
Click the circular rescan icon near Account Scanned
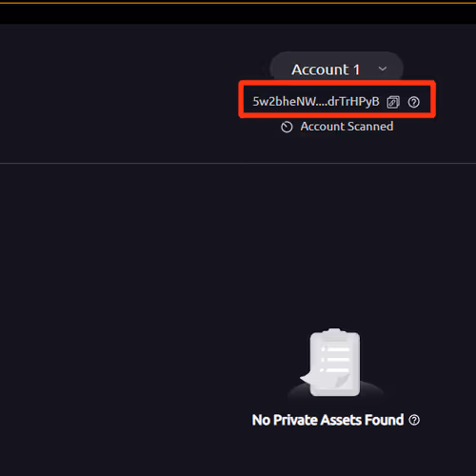287,127
